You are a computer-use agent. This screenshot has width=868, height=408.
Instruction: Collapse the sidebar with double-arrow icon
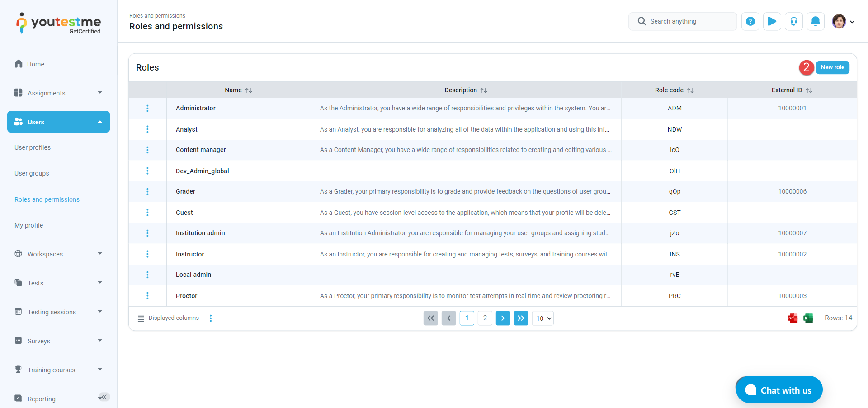(104, 397)
